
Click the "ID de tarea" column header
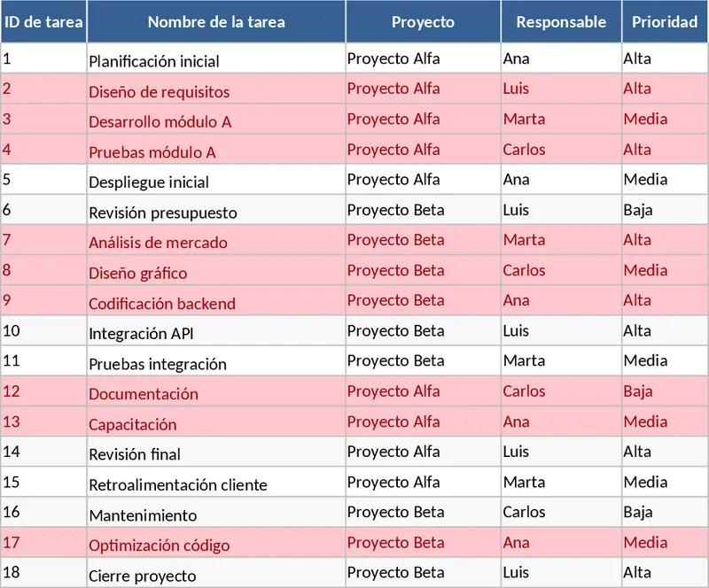pyautogui.click(x=43, y=22)
